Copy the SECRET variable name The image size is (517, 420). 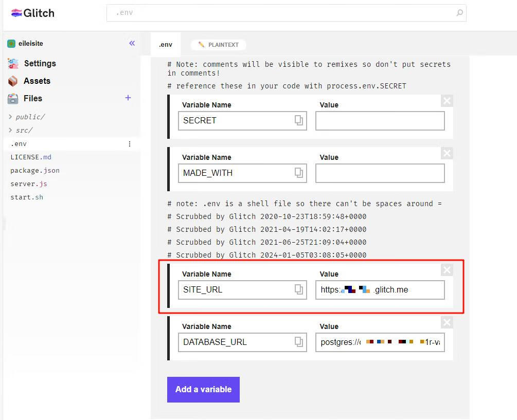pos(298,120)
